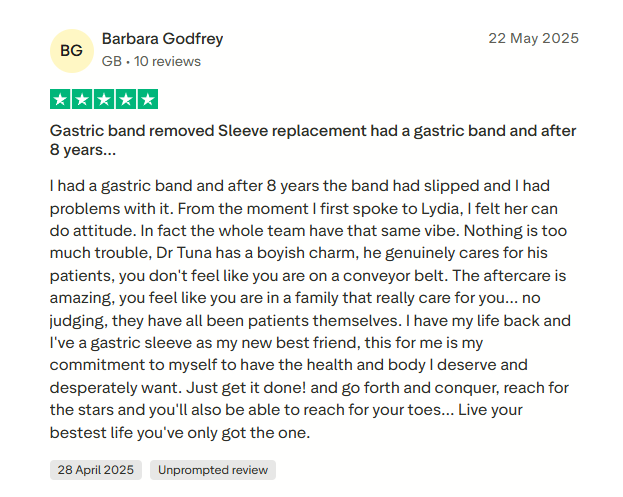623x497 pixels.
Task: Select the fourth green rating star
Action: pyautogui.click(x=126, y=99)
